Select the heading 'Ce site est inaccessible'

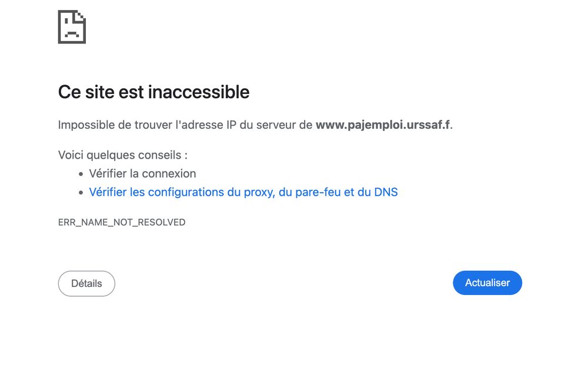(153, 92)
